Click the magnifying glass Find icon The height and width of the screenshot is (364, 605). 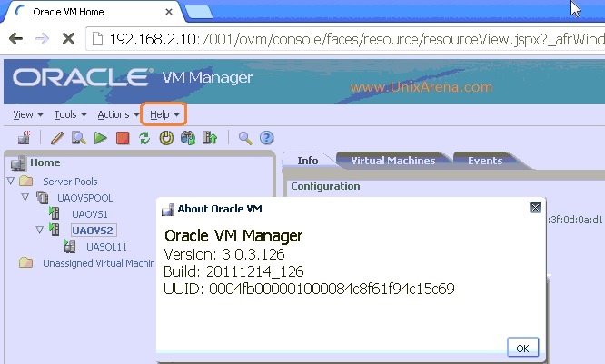pos(245,138)
